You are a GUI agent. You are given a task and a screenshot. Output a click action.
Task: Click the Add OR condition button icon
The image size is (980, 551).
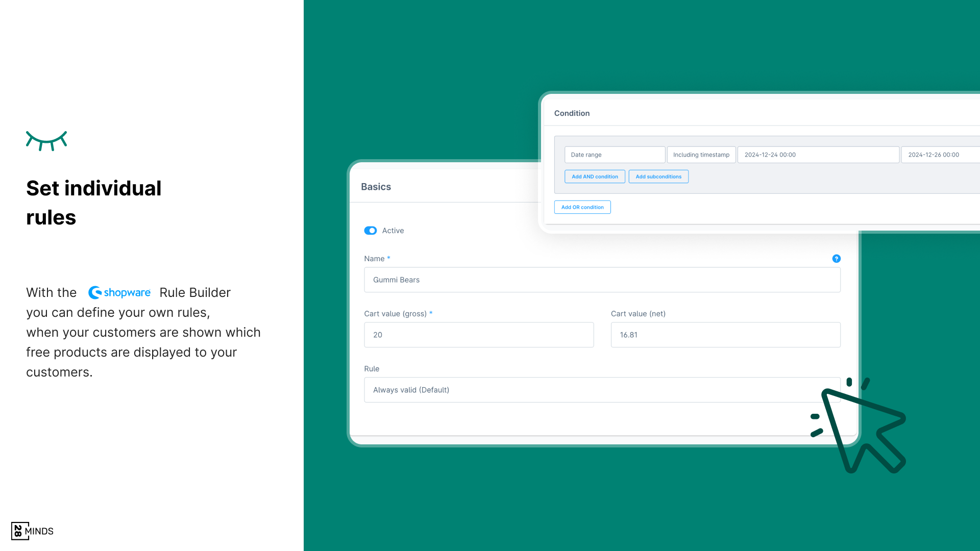pyautogui.click(x=582, y=207)
